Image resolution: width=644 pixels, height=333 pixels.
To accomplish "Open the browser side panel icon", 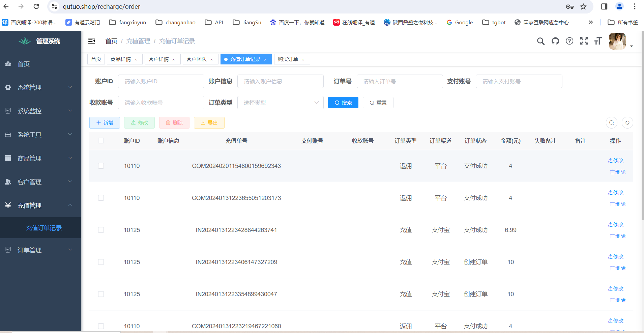I will coord(604,6).
